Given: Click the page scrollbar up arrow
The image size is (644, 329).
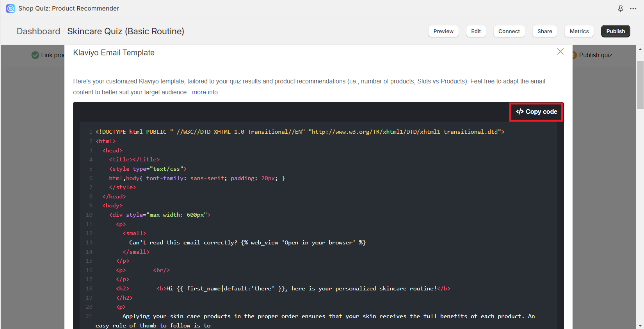Looking at the screenshot, I should pos(640,50).
